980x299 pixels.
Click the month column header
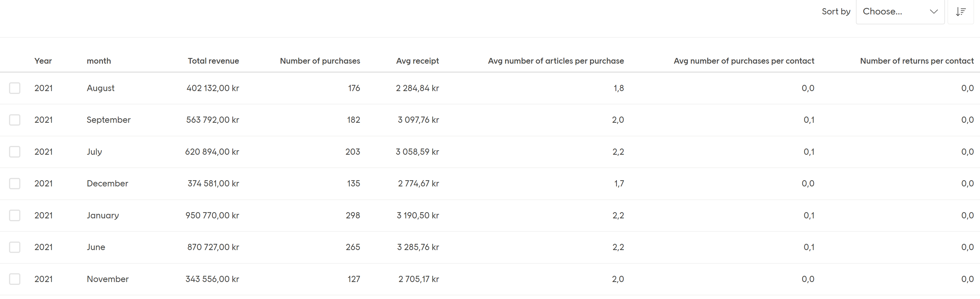(99, 61)
